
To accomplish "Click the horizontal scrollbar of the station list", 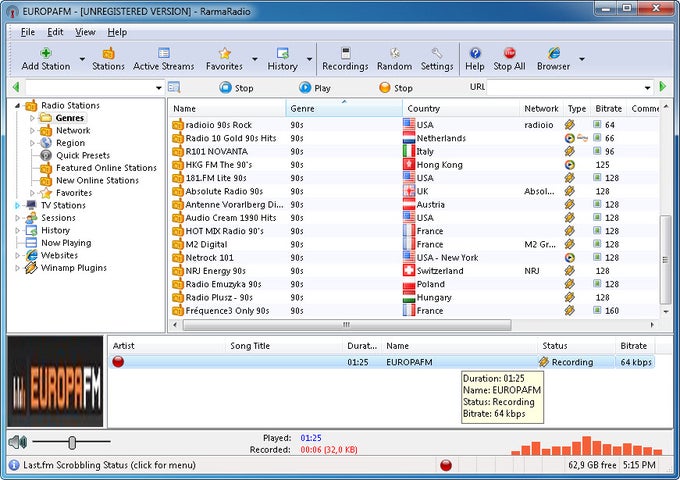I will pyautogui.click(x=347, y=324).
